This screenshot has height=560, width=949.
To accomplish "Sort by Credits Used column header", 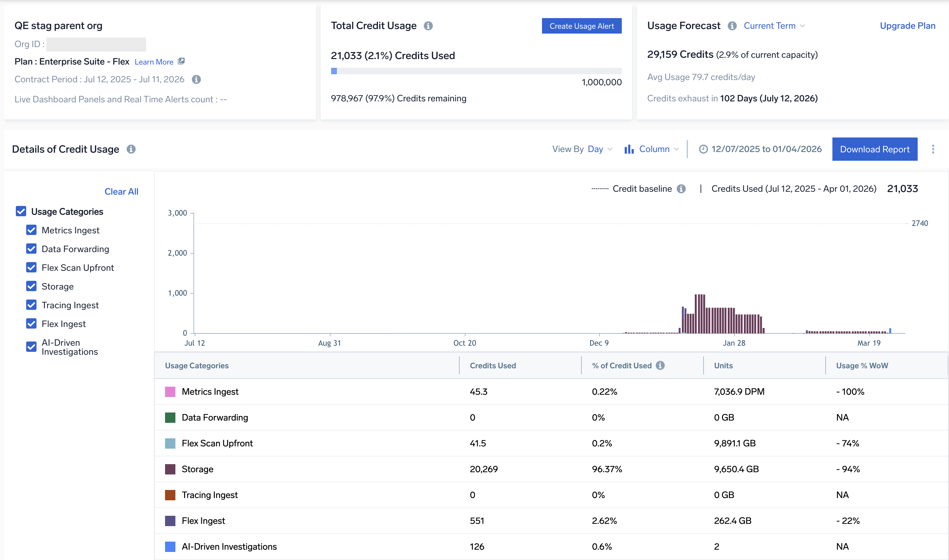I will click(x=493, y=365).
